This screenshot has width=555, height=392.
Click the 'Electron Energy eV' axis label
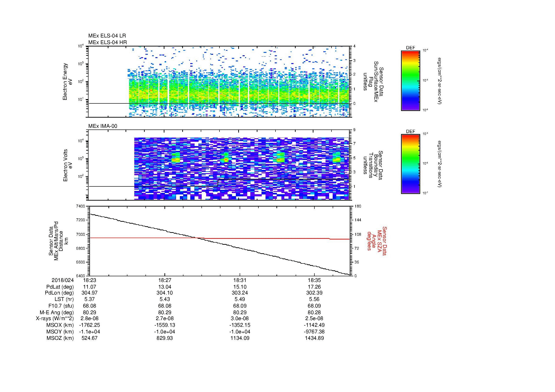point(67,82)
